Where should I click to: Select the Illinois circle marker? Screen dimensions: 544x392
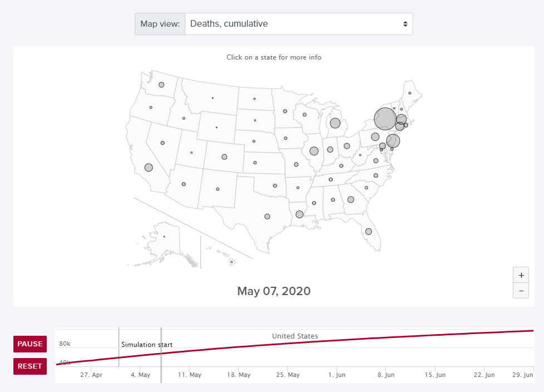[314, 151]
